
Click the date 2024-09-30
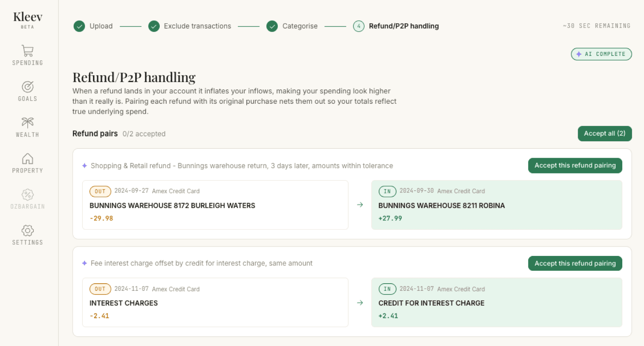click(x=417, y=191)
